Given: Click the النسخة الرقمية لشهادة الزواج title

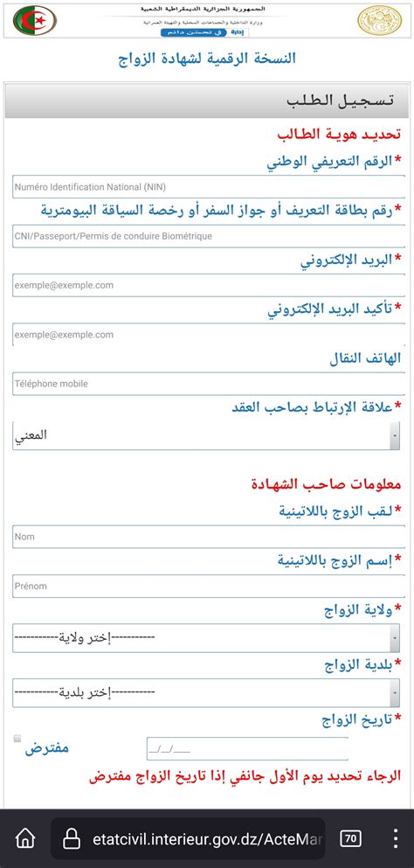Looking at the screenshot, I should pos(207,58).
